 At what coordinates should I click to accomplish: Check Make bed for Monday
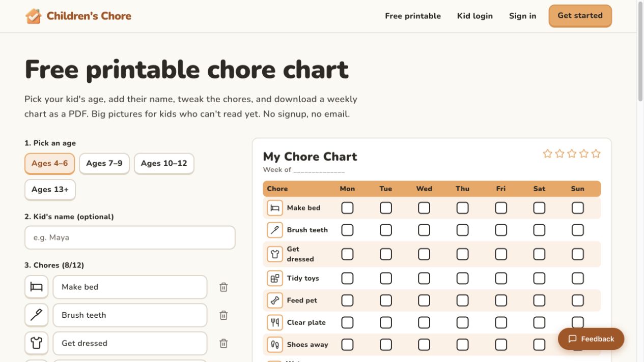coord(347,208)
